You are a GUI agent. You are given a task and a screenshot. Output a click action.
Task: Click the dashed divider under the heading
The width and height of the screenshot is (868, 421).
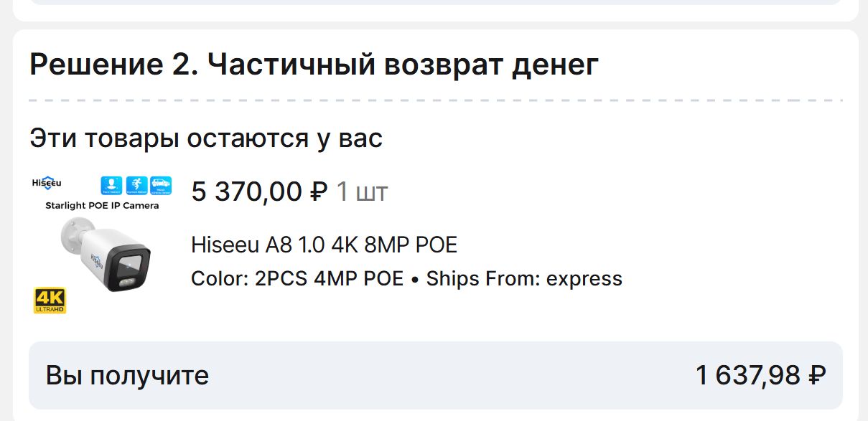435,100
